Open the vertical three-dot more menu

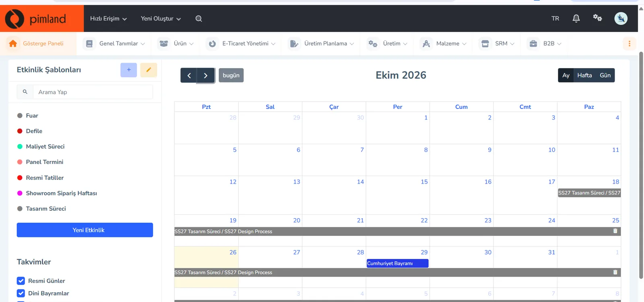point(630,43)
